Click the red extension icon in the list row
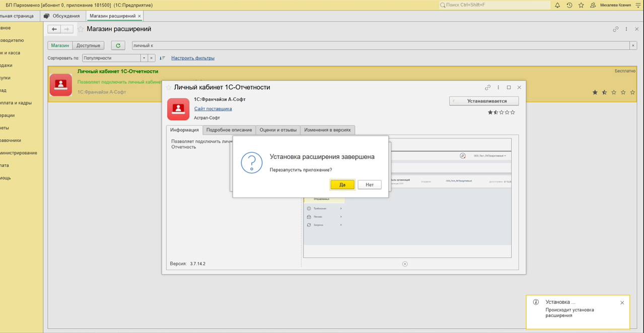Screen dimensions: 644x333 coord(61,85)
